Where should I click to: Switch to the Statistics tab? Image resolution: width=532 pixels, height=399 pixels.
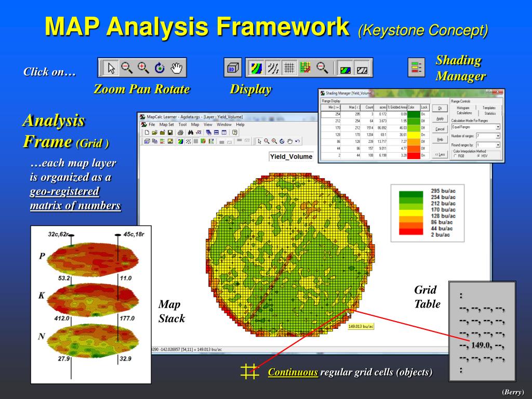coord(490,113)
